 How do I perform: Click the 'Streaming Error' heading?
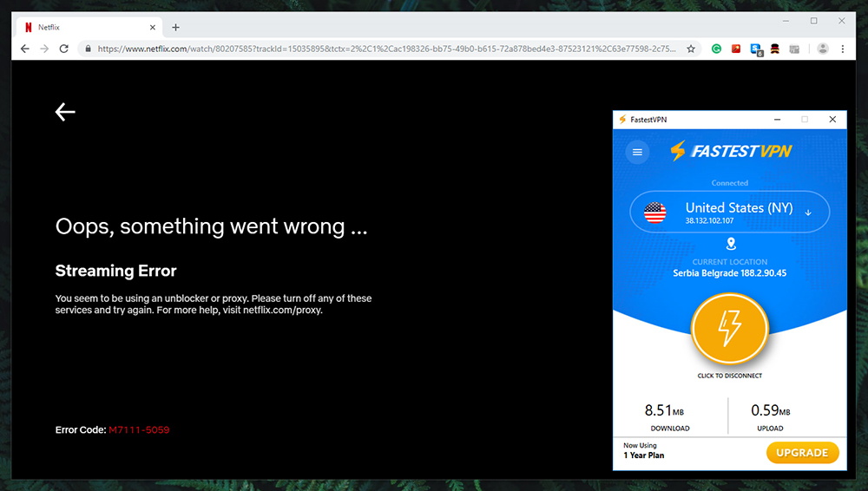[x=115, y=271]
